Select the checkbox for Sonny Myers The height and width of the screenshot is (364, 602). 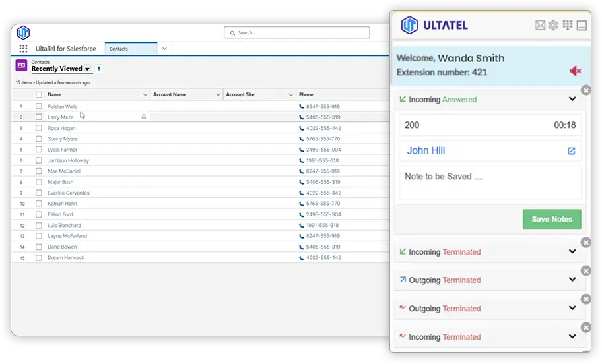click(x=39, y=139)
